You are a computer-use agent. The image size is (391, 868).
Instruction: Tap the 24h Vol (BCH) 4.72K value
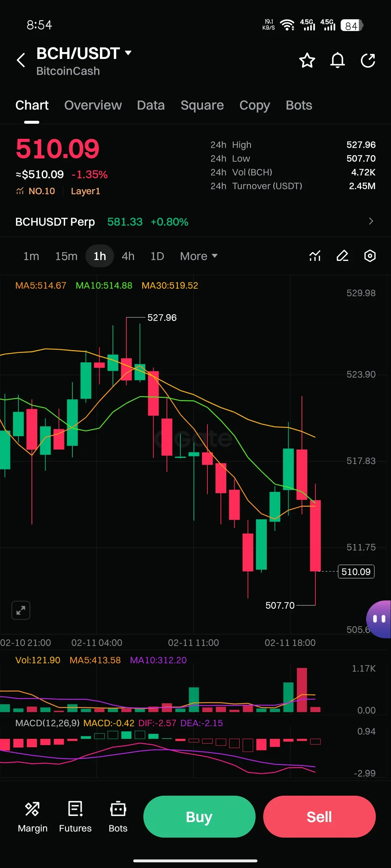(x=363, y=172)
